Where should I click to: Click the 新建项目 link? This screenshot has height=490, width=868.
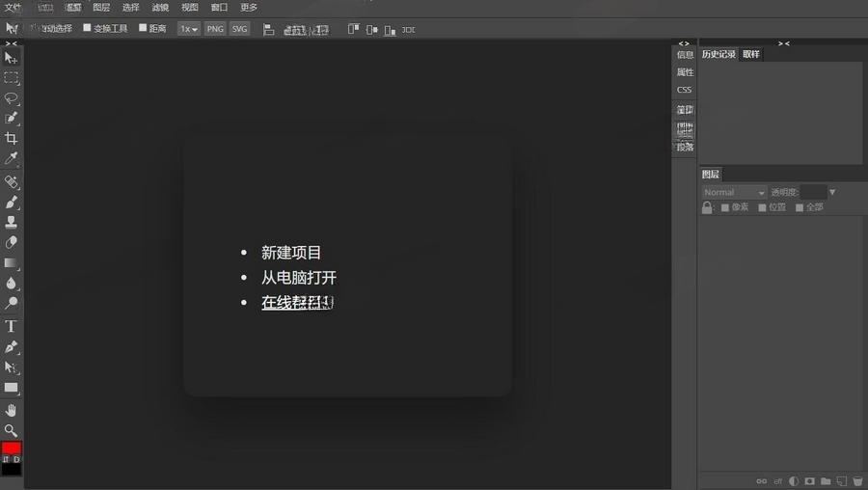pyautogui.click(x=291, y=253)
